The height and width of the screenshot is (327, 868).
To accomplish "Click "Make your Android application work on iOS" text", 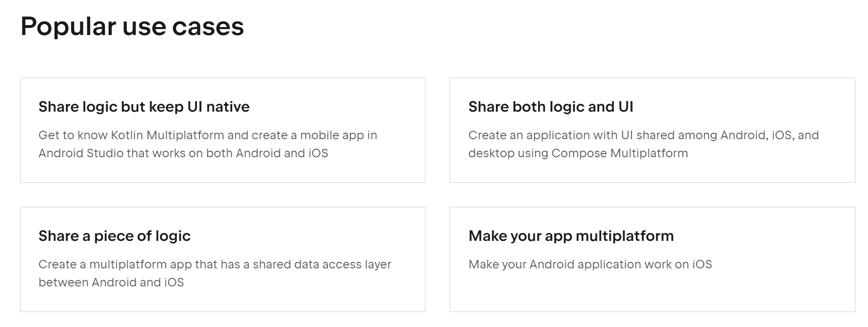I will pos(590,264).
